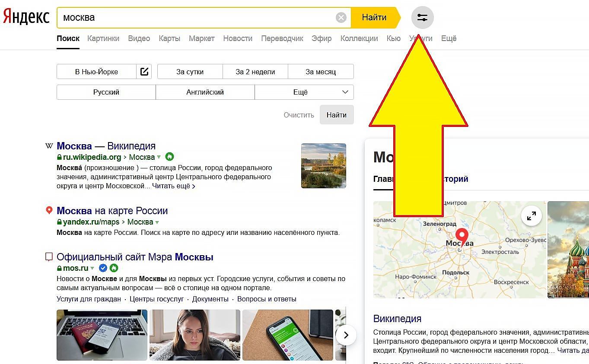Open the Википедия heading in the side panel

[x=397, y=319]
